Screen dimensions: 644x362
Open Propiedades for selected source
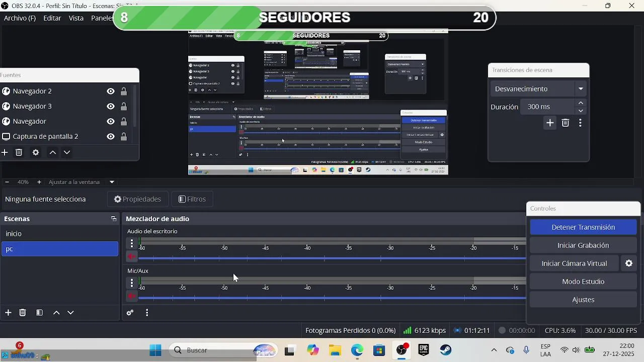click(137, 199)
